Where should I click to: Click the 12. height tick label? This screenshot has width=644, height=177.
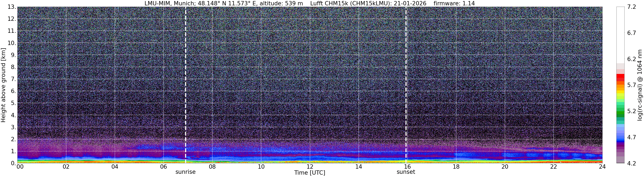[x=12, y=19]
